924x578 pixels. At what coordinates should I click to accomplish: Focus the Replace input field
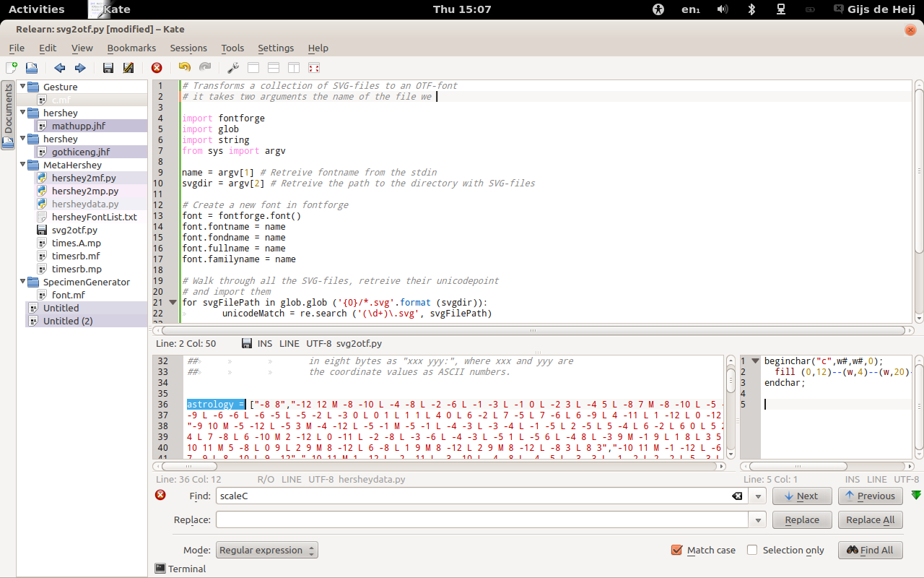(481, 520)
